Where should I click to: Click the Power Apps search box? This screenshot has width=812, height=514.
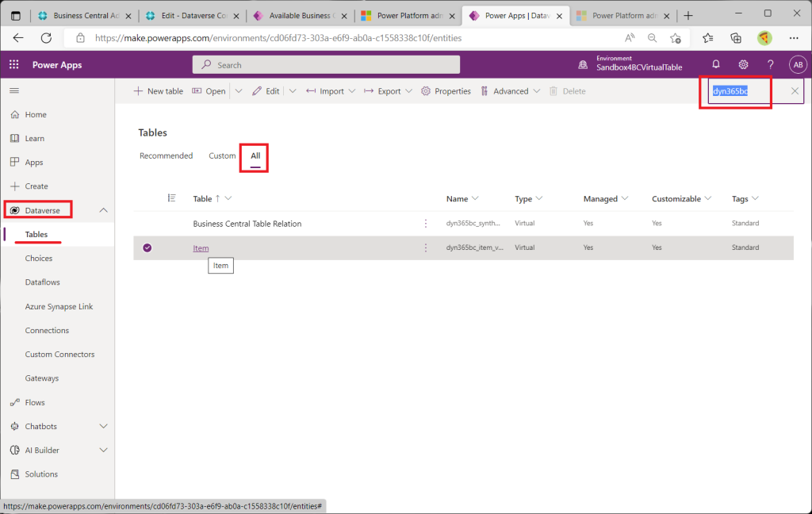tap(326, 65)
